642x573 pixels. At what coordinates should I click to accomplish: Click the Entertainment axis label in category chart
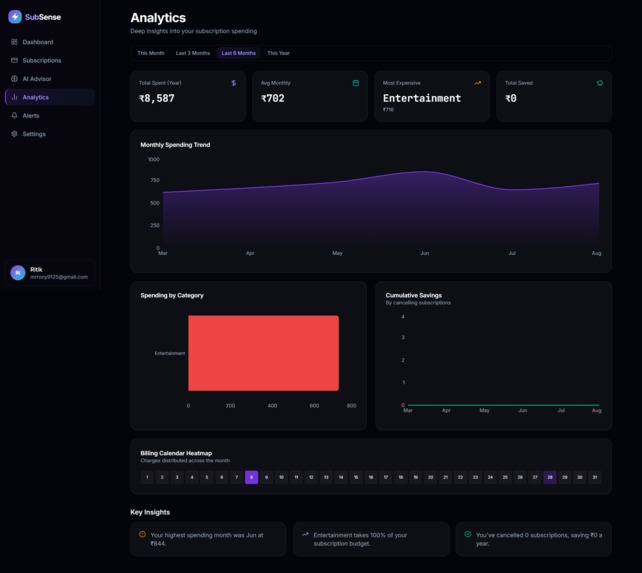[x=170, y=353]
